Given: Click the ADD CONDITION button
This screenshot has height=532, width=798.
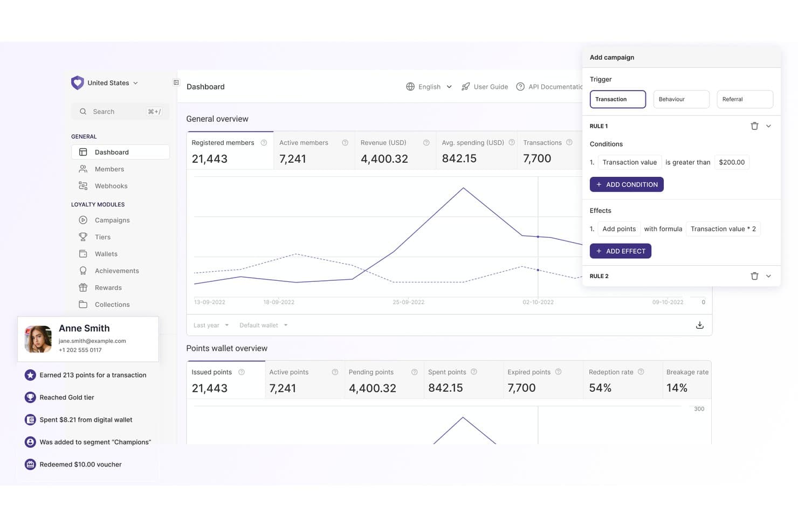Looking at the screenshot, I should click(x=627, y=184).
